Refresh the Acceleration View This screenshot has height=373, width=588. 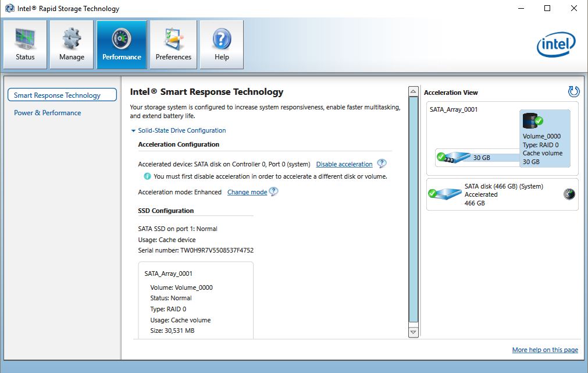pos(573,91)
